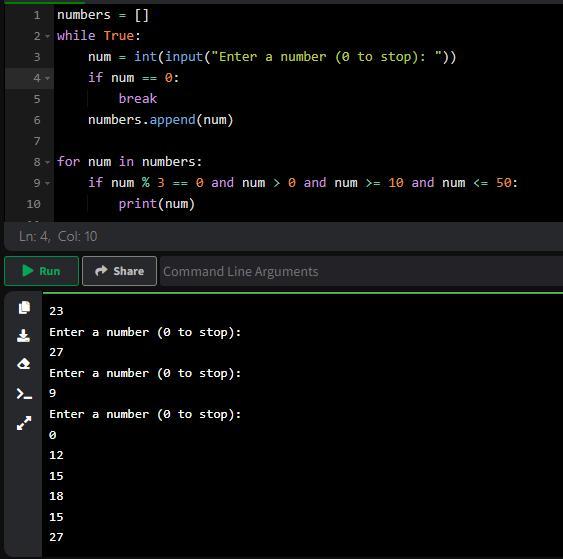
Task: Click the green Run play icon
Action: pyautogui.click(x=28, y=271)
